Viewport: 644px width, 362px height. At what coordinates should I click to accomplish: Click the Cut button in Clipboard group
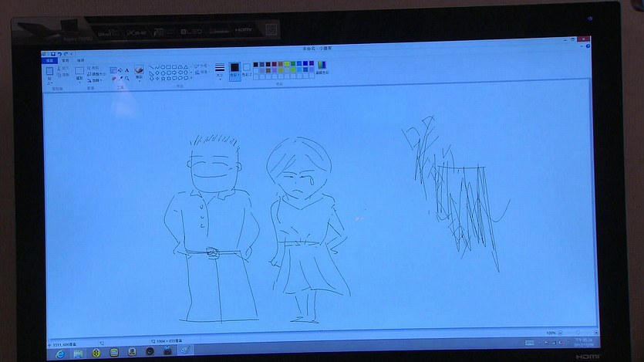tap(64, 68)
